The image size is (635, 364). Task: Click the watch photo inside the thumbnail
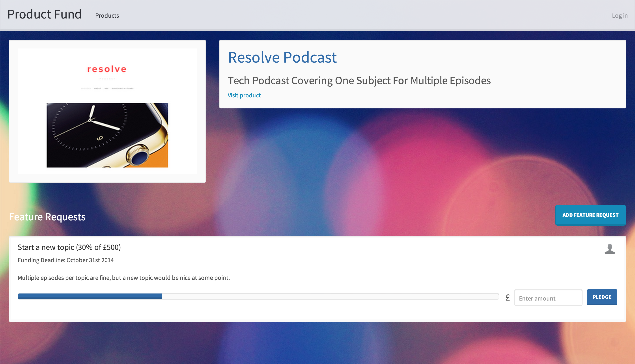107,135
